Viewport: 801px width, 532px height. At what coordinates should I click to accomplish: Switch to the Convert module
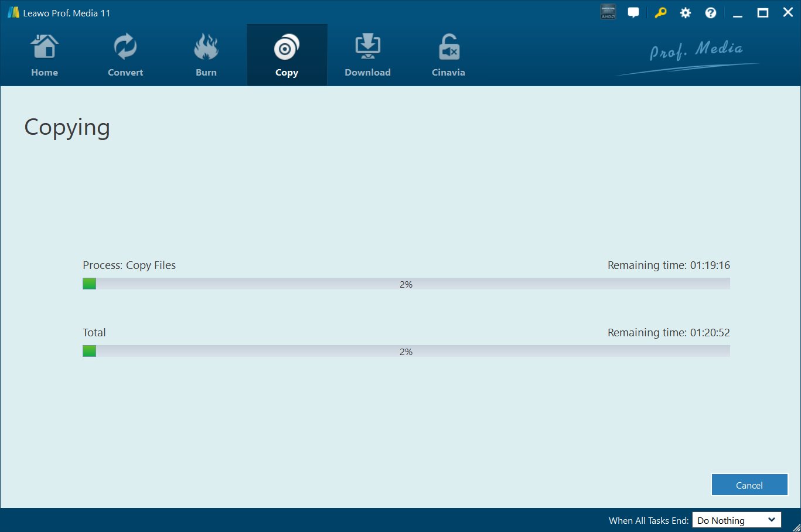(125, 55)
